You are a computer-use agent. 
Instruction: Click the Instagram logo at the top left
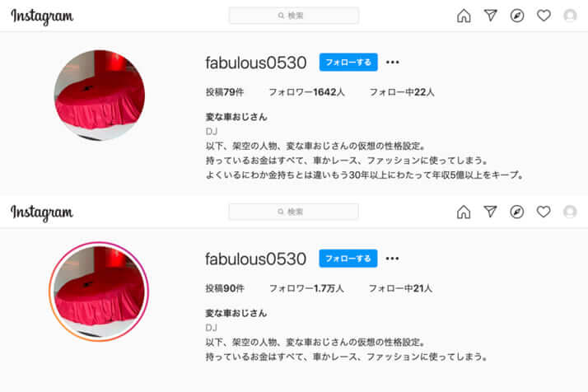point(42,16)
